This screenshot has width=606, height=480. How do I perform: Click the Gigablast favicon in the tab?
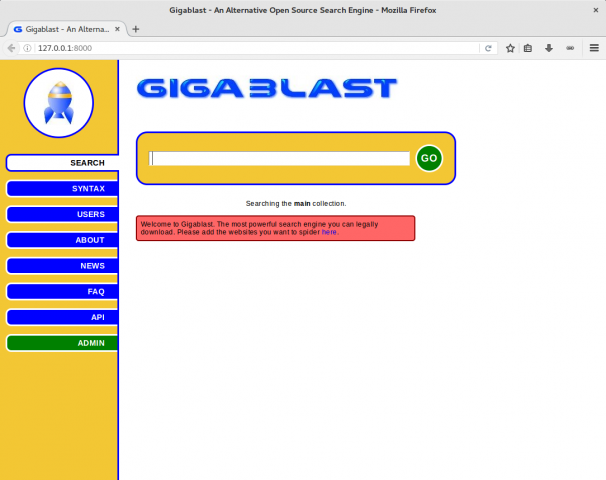pos(18,29)
